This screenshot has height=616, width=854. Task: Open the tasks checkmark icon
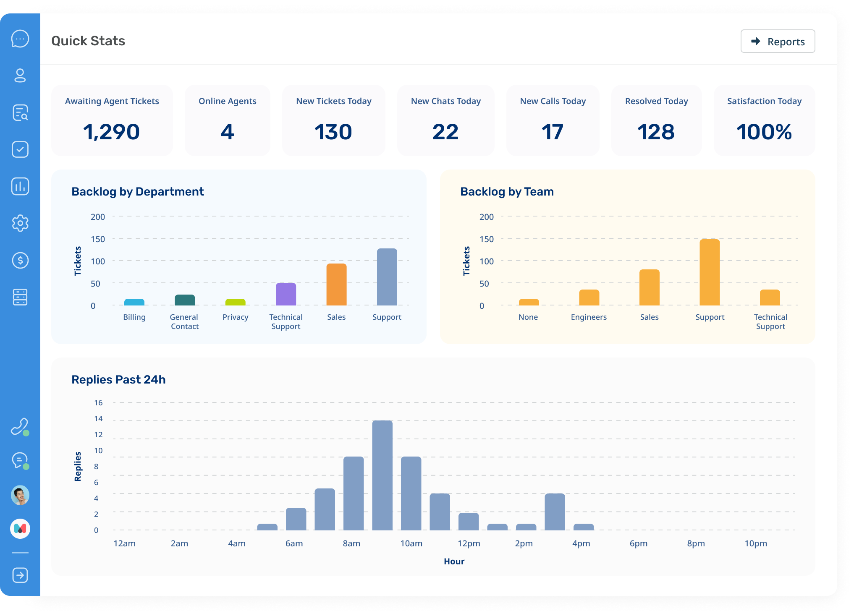20,149
